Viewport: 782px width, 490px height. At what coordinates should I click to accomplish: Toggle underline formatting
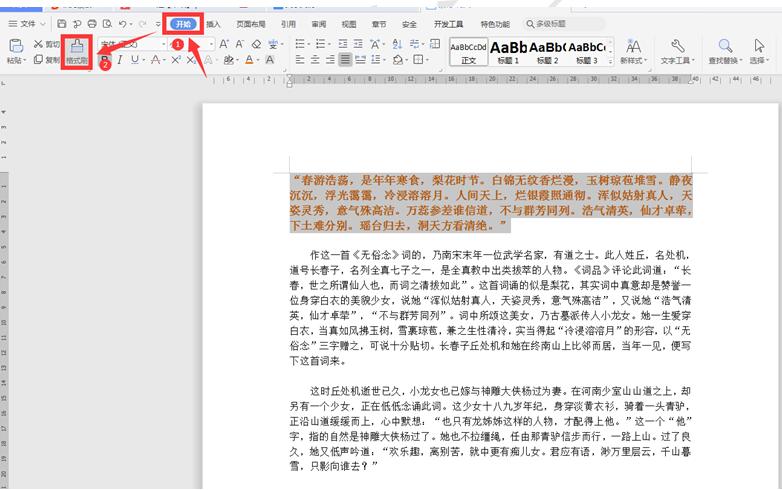(x=135, y=60)
